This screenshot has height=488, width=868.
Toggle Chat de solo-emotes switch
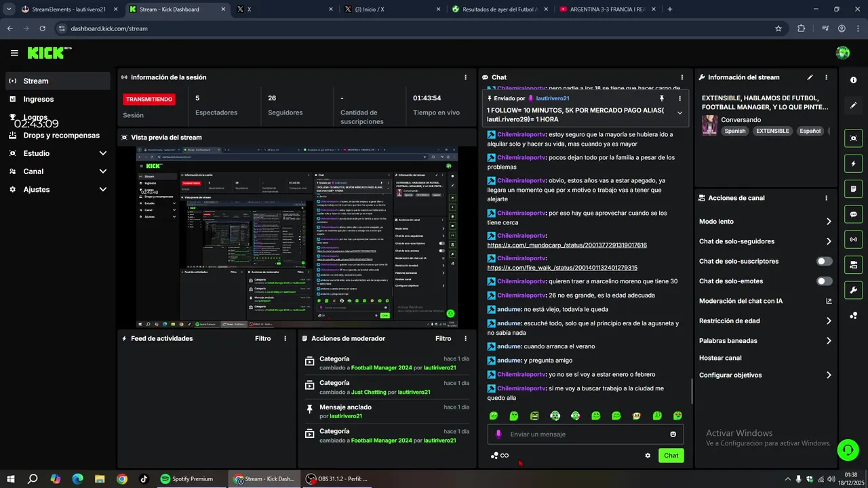pyautogui.click(x=825, y=281)
